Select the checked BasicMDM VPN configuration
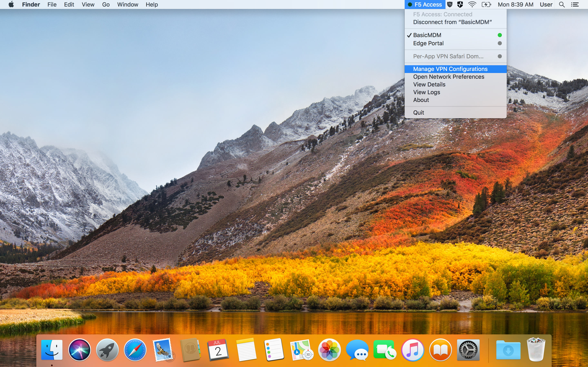Image resolution: width=588 pixels, height=367 pixels. 427,35
